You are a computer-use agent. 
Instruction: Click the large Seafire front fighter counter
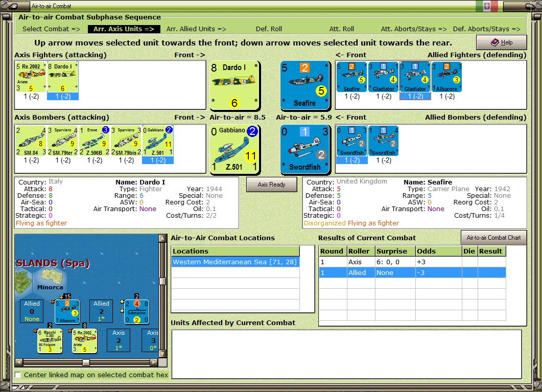click(305, 86)
